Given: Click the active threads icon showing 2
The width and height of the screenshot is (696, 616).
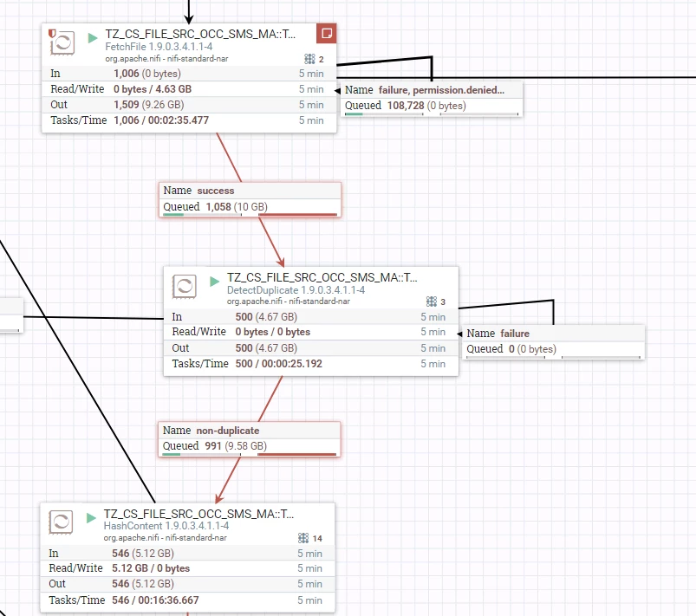Looking at the screenshot, I should click(309, 59).
